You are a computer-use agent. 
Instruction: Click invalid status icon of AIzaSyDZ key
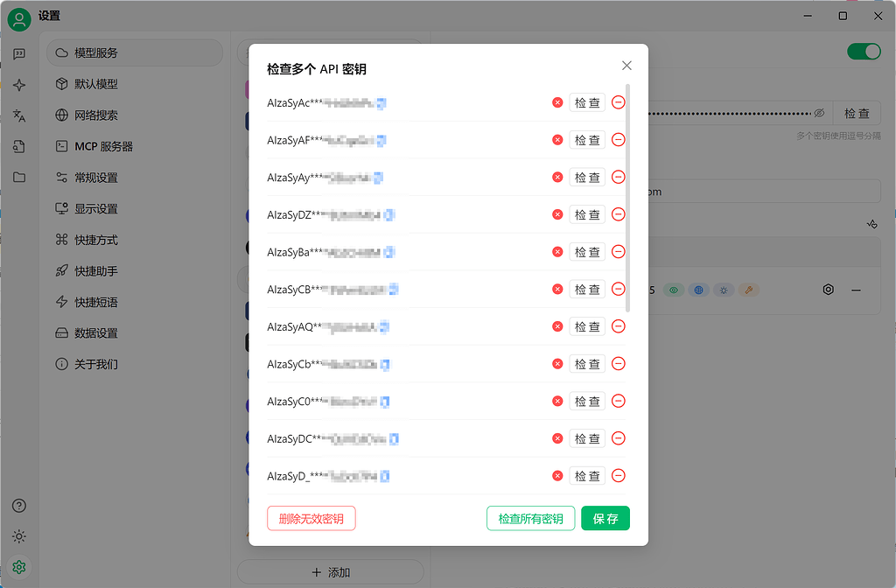point(557,214)
